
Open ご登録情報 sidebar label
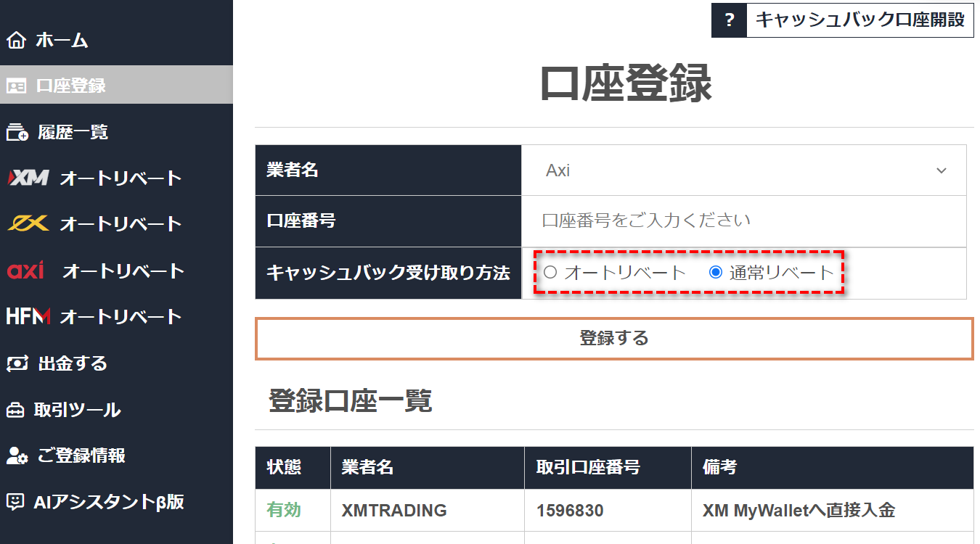tap(82, 456)
